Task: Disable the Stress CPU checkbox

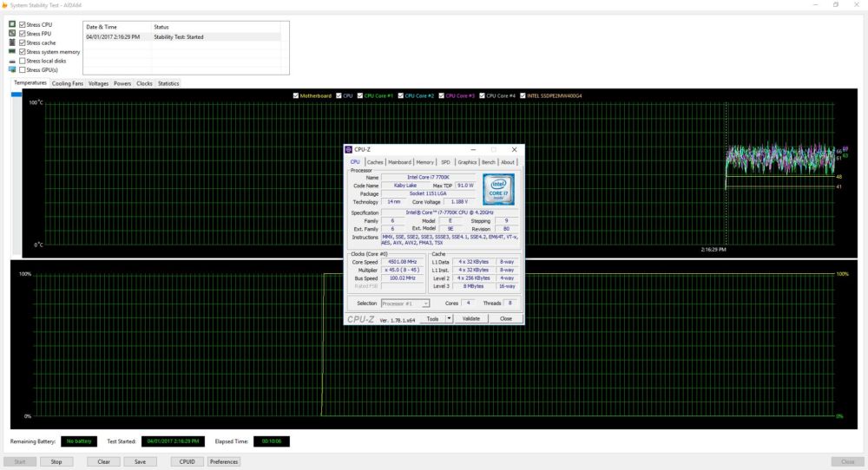Action: point(23,24)
